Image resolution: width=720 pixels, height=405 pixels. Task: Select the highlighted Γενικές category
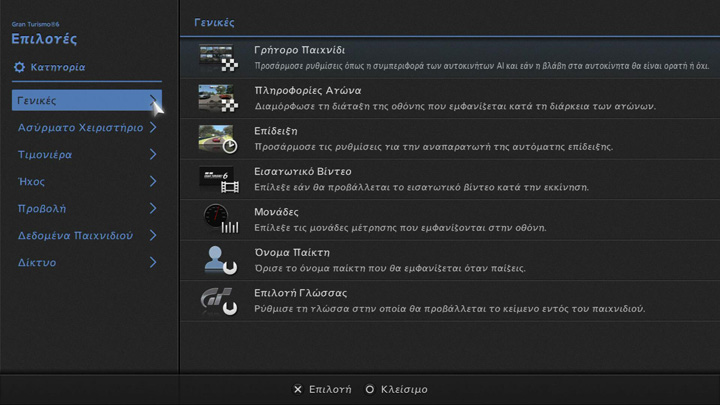click(37, 101)
